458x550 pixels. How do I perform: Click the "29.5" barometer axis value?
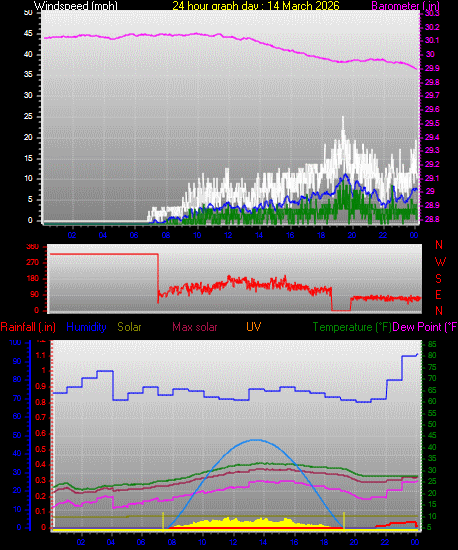click(x=432, y=123)
